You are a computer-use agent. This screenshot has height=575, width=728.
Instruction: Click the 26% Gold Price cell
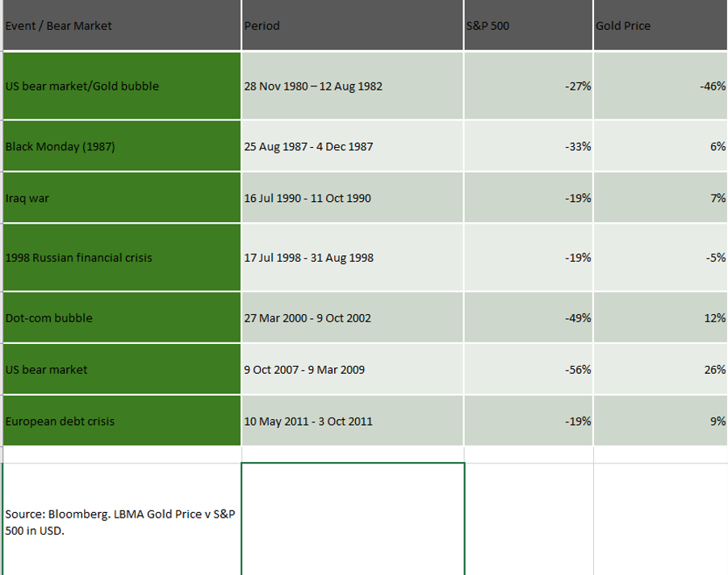(660, 370)
